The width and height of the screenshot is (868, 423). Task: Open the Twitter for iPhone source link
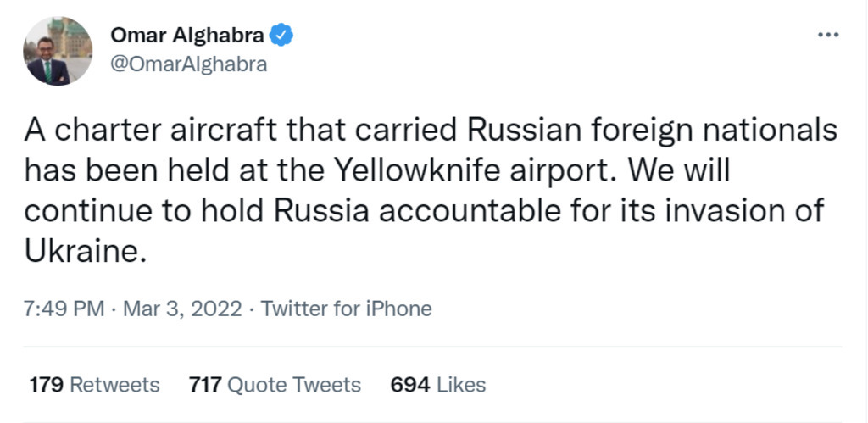(346, 309)
